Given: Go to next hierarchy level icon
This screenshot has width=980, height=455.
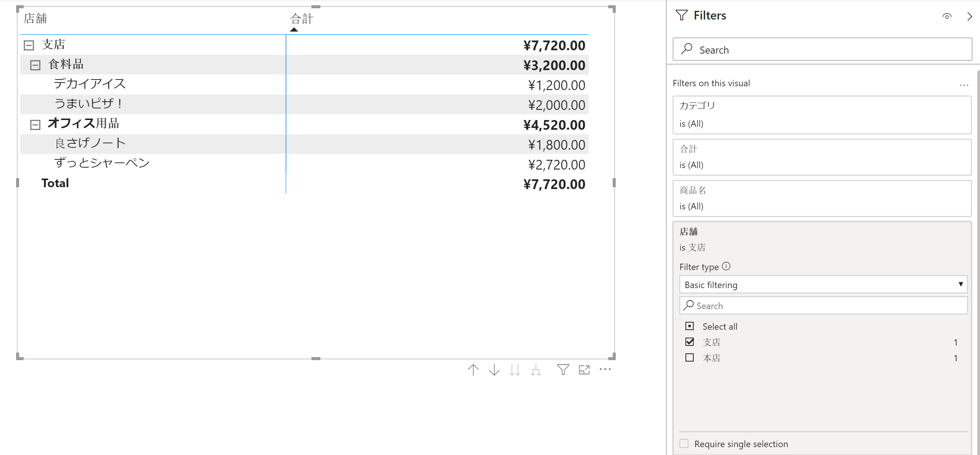Looking at the screenshot, I should click(x=515, y=370).
